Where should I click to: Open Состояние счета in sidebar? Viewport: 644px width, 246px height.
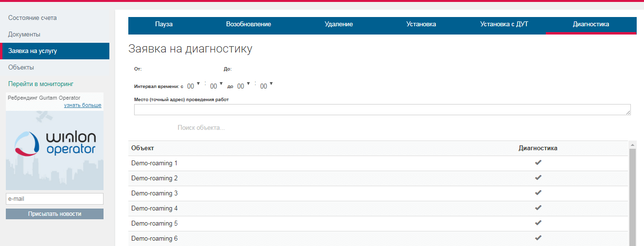pos(33,18)
